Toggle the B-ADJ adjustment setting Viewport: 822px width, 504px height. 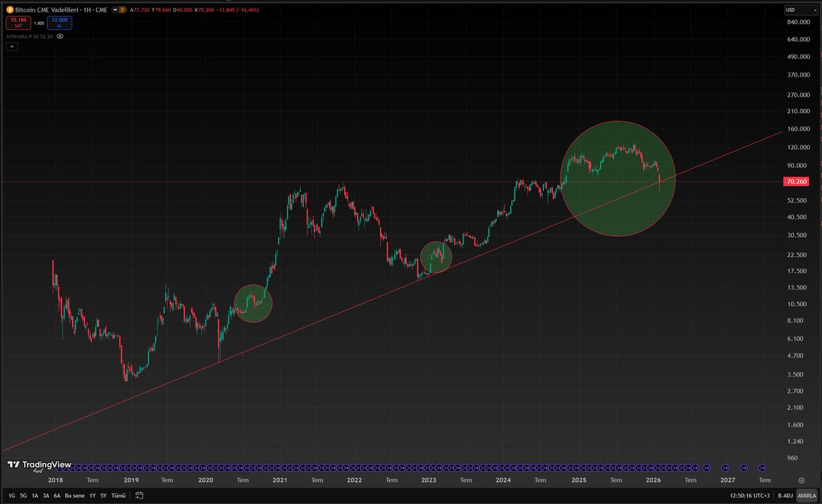[x=785, y=495]
